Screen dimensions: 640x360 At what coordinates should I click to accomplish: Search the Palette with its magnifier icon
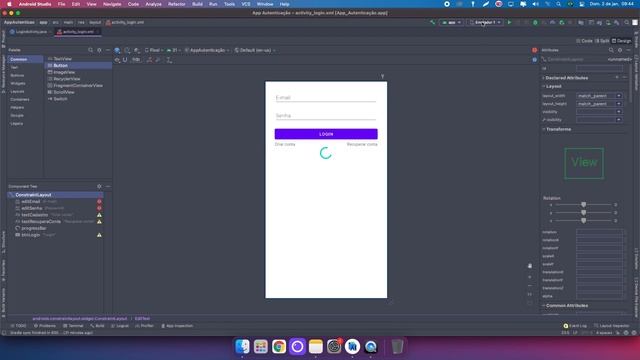[x=91, y=50]
